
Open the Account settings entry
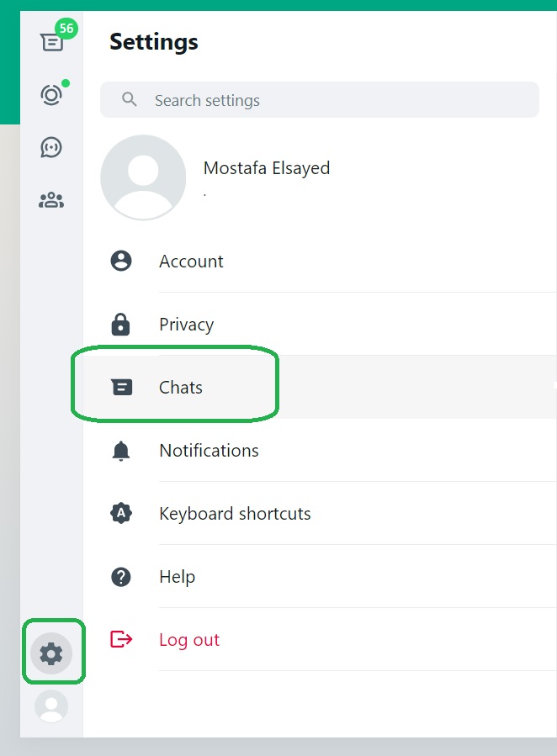coord(191,262)
